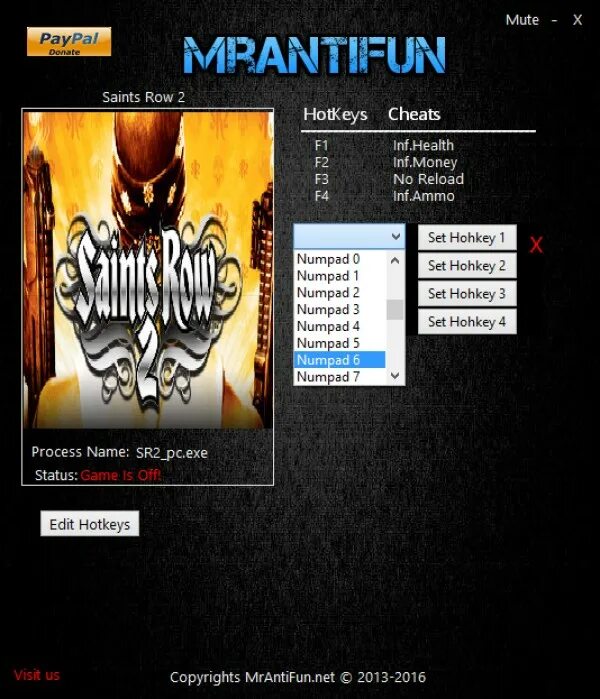Open the red Visit us link

click(37, 675)
